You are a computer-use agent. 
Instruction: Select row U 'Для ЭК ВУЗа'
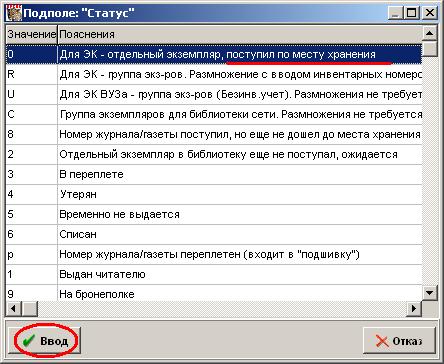click(x=214, y=94)
